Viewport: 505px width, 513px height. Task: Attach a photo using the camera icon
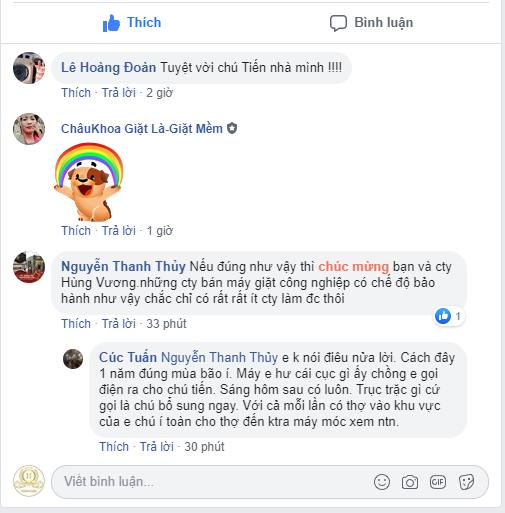[410, 482]
